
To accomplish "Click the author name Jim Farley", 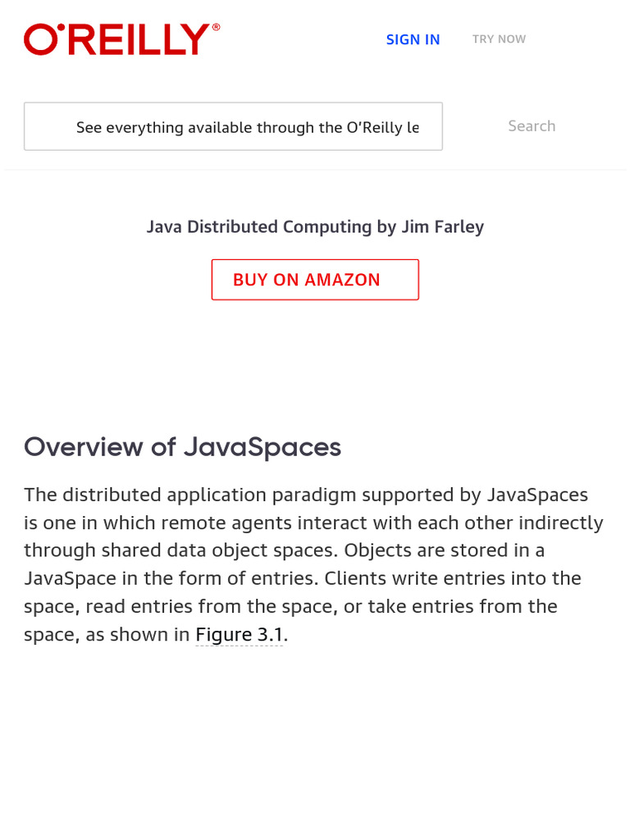I will click(x=442, y=226).
